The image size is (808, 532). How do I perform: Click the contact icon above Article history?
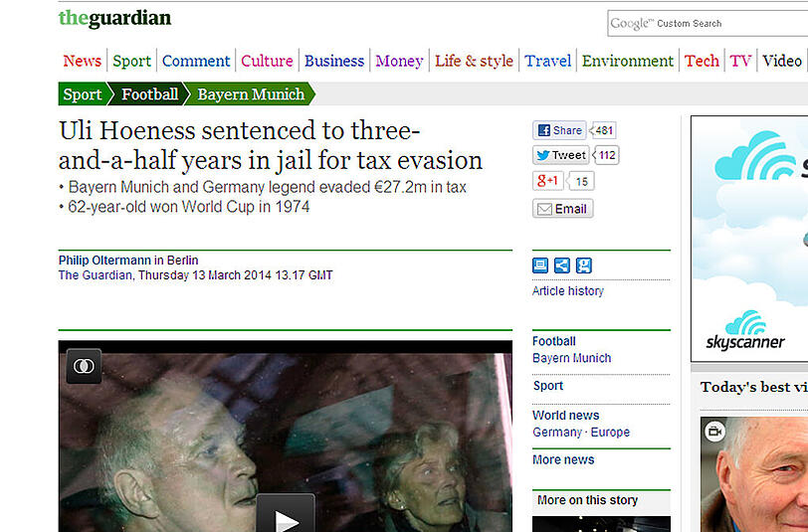coord(583,266)
